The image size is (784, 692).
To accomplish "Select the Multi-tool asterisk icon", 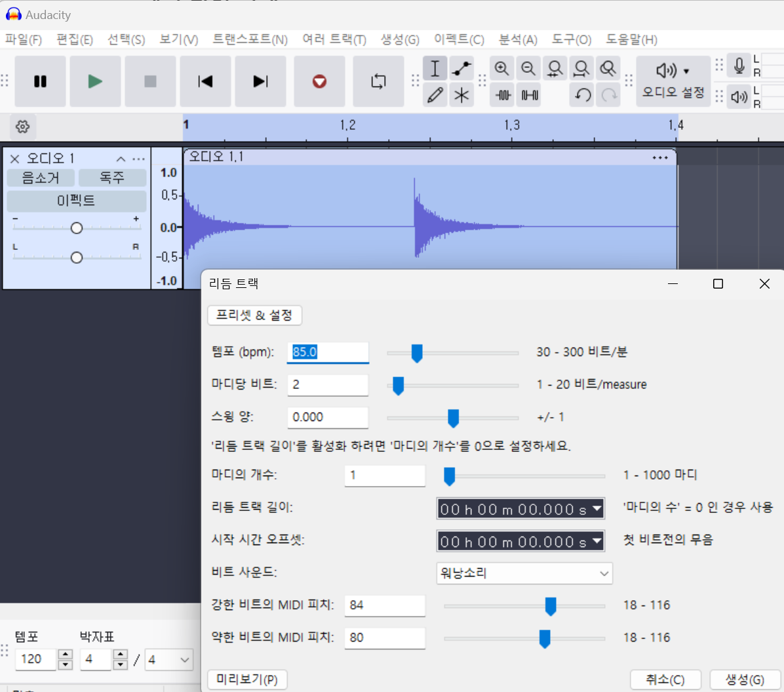I will pos(461,94).
